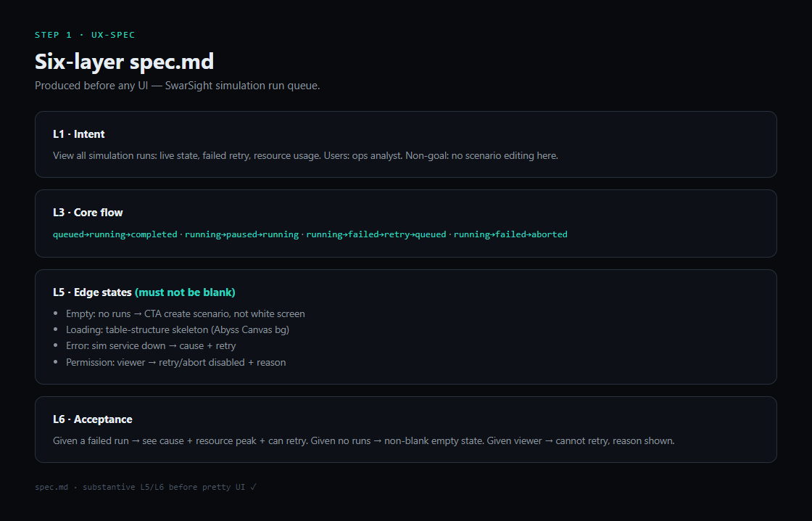Image resolution: width=812 pixels, height=521 pixels.
Task: Click the 'View all simulation runs' description
Action: [305, 155]
